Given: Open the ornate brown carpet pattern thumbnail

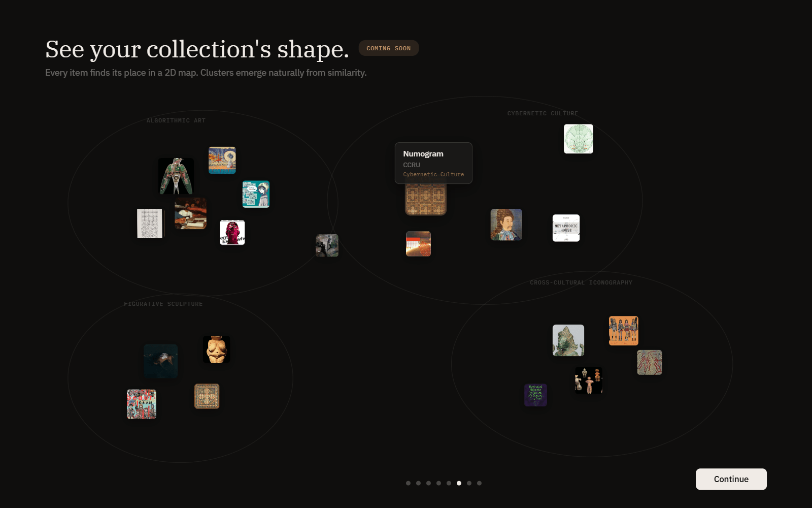Looking at the screenshot, I should [x=207, y=396].
